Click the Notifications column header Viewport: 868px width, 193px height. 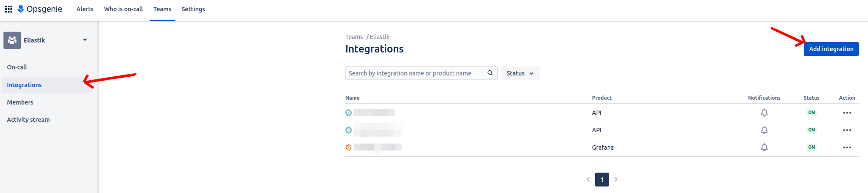point(764,98)
